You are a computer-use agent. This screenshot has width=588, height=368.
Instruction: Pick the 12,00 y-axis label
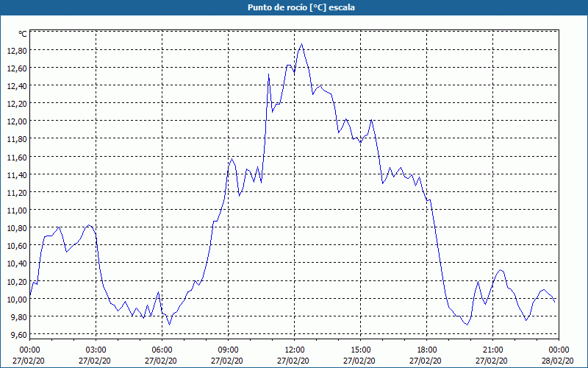17,121
